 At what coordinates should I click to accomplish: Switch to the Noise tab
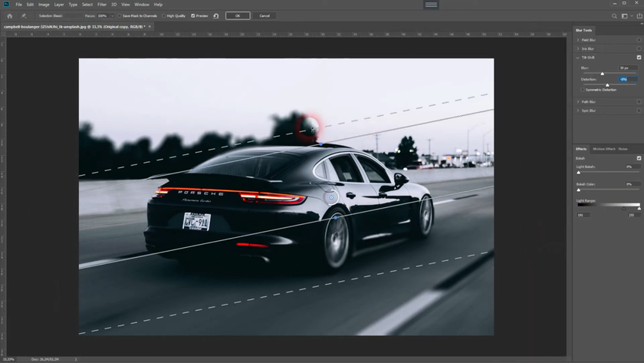click(x=623, y=149)
